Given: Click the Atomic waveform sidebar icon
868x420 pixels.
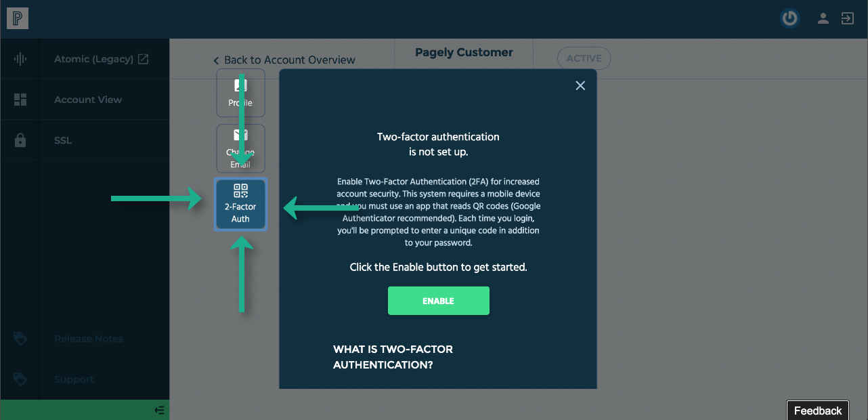Looking at the screenshot, I should coord(20,59).
